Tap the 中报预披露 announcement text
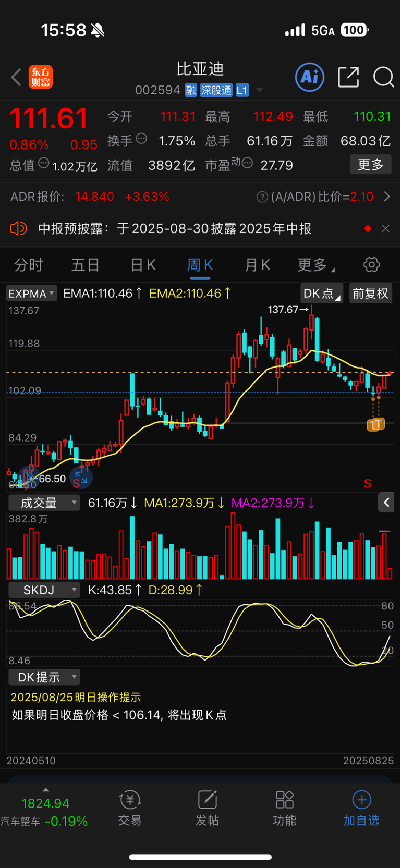This screenshot has width=401, height=868. (175, 228)
